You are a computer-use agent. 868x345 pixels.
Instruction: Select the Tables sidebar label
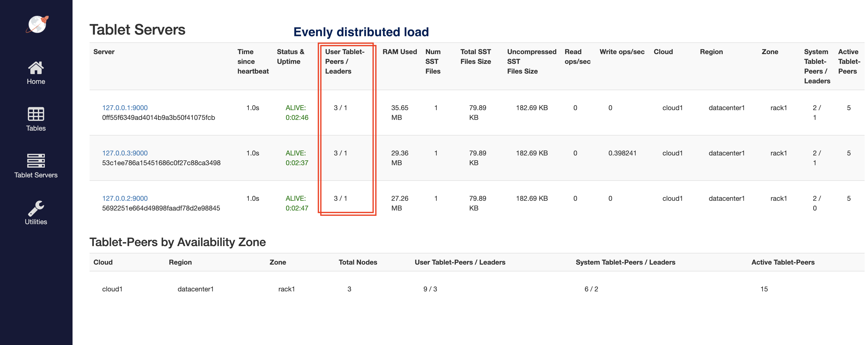click(36, 128)
